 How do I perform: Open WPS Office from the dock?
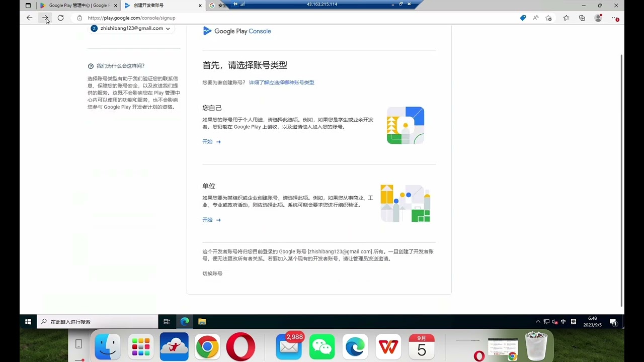[x=388, y=346]
